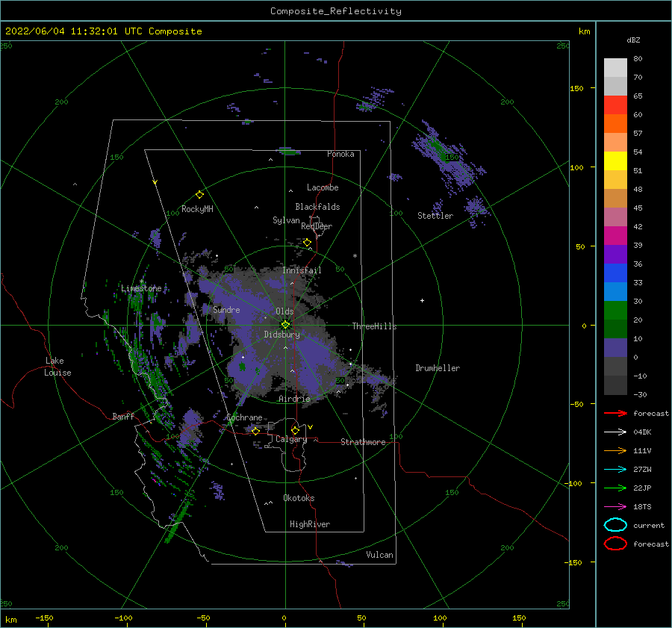The width and height of the screenshot is (672, 628).
Task: Click the cyan 27ZW arrow legend icon
Action: [x=615, y=470]
